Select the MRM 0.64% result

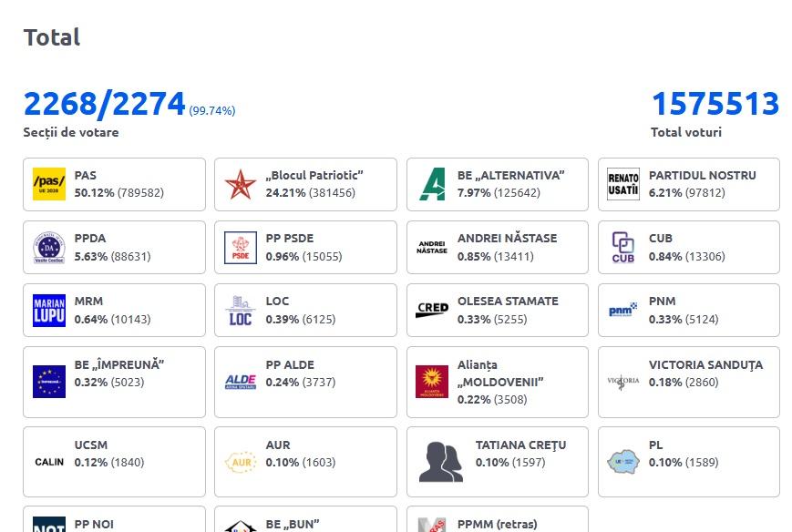pos(113,320)
